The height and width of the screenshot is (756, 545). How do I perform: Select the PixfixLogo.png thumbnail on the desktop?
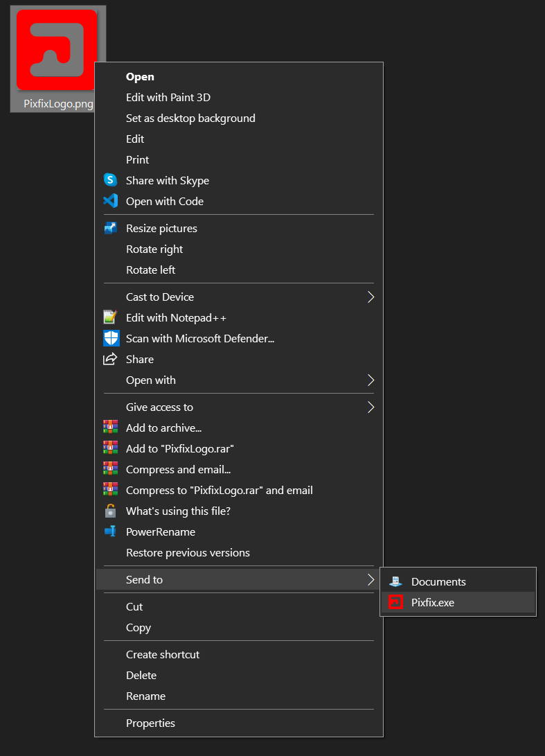pos(57,50)
